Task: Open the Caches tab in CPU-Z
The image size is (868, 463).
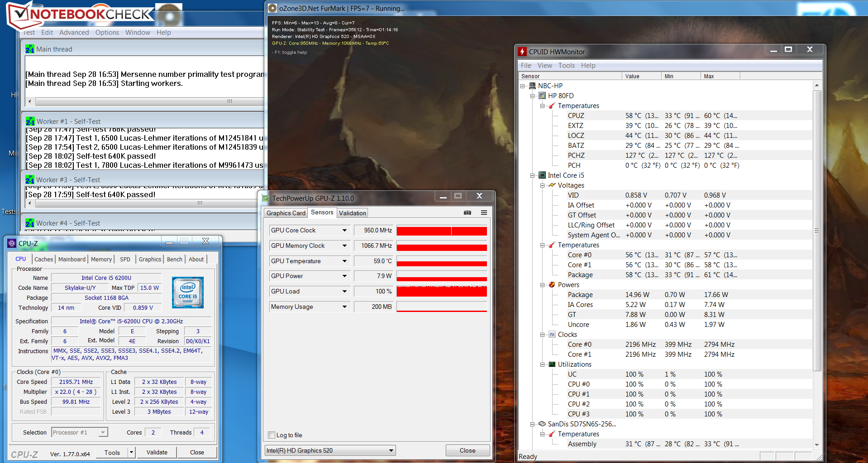Action: 44,259
